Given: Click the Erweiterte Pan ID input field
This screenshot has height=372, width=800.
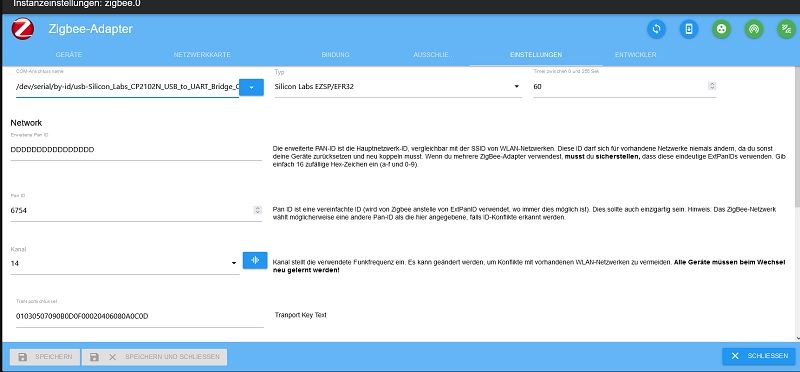Looking at the screenshot, I should click(136, 150).
